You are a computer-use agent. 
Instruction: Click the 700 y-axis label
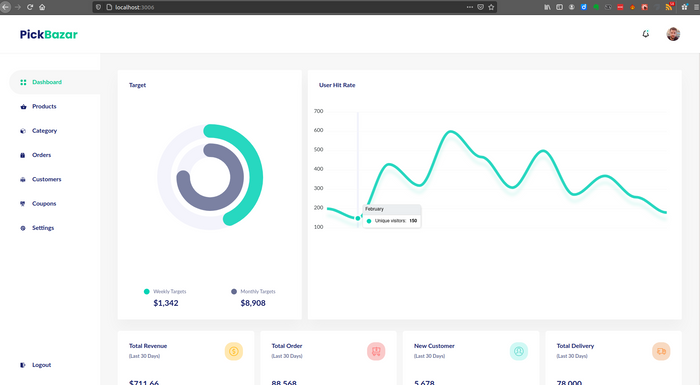318,111
